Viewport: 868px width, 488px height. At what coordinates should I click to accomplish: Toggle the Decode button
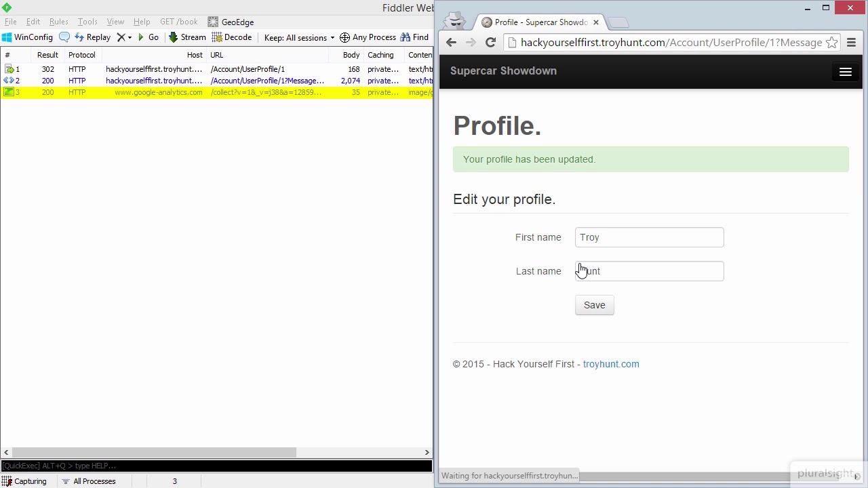click(x=232, y=37)
